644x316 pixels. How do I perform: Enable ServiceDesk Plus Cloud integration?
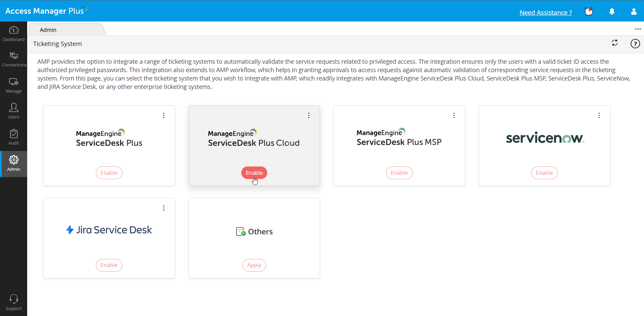pos(254,173)
